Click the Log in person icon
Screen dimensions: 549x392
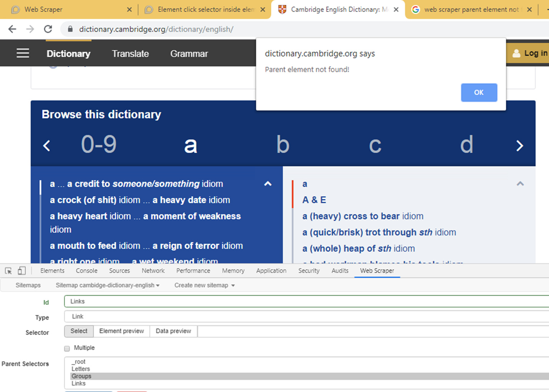click(x=516, y=53)
